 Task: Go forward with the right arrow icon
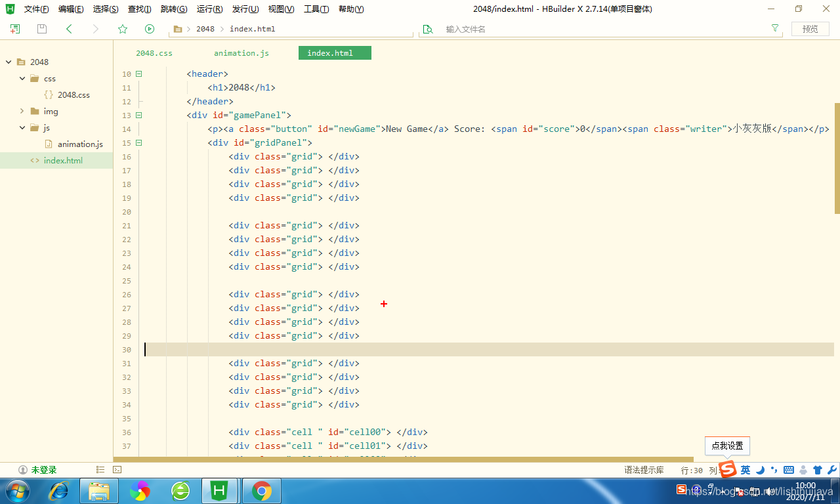(96, 29)
